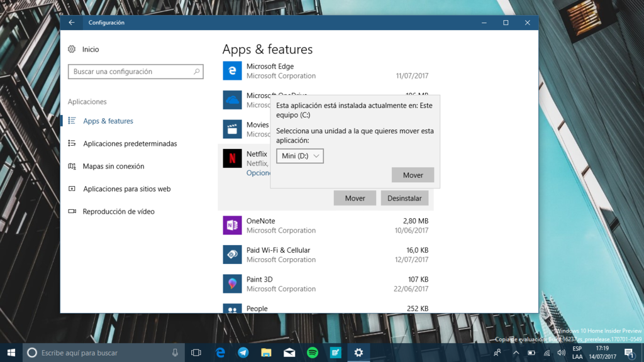Screen dimensions: 644x362
Task: Select the Paid Wi-Fi & Cellular icon
Action: pyautogui.click(x=232, y=255)
